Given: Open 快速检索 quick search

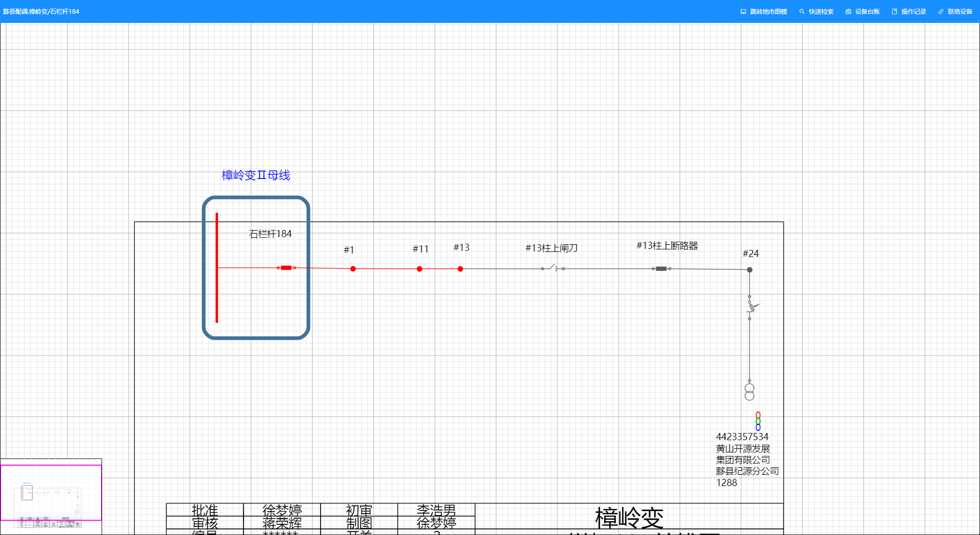Looking at the screenshot, I should (816, 11).
